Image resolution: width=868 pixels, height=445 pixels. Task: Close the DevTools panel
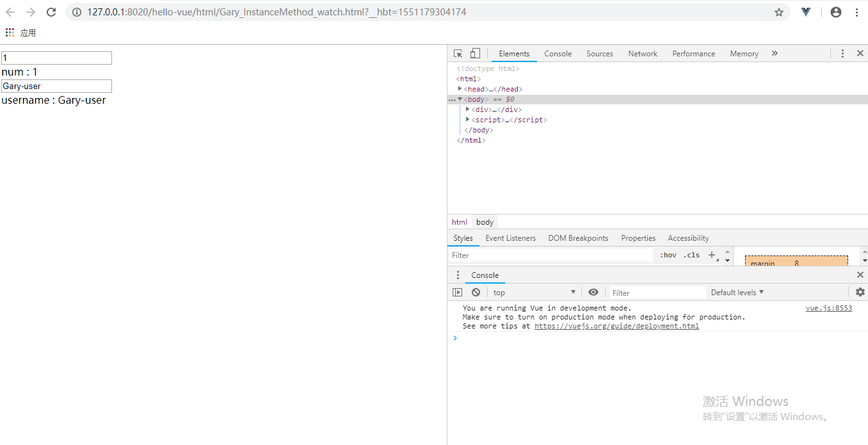(860, 54)
